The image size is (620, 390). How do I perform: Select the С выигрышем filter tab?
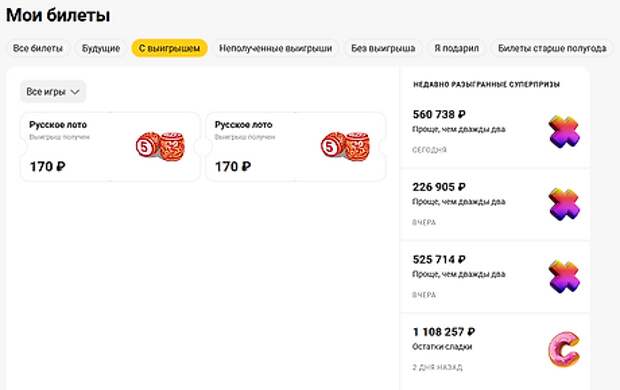point(169,48)
